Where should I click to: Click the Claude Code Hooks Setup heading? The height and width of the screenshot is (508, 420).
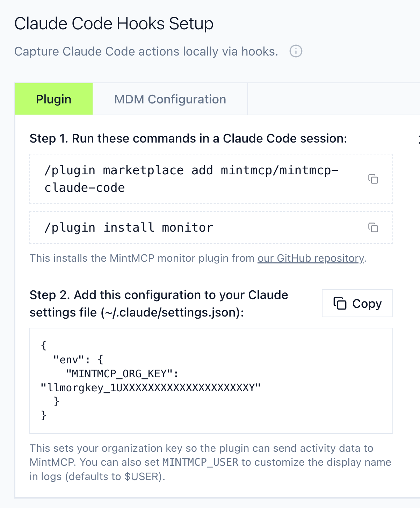click(114, 24)
